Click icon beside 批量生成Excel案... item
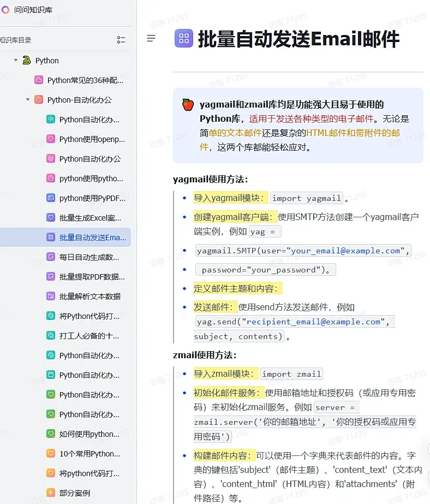The width and height of the screenshot is (430, 504). click(x=51, y=218)
